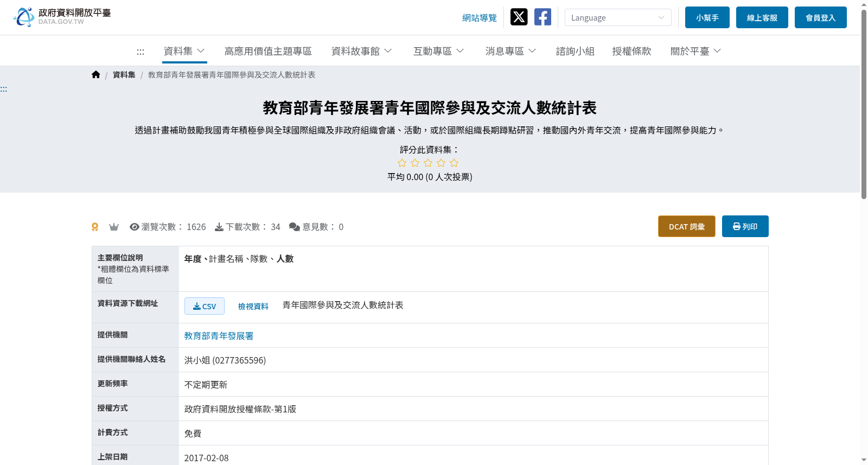Expand the 資料故事館 menu
Viewport: 868px width, 465px height.
point(362,51)
